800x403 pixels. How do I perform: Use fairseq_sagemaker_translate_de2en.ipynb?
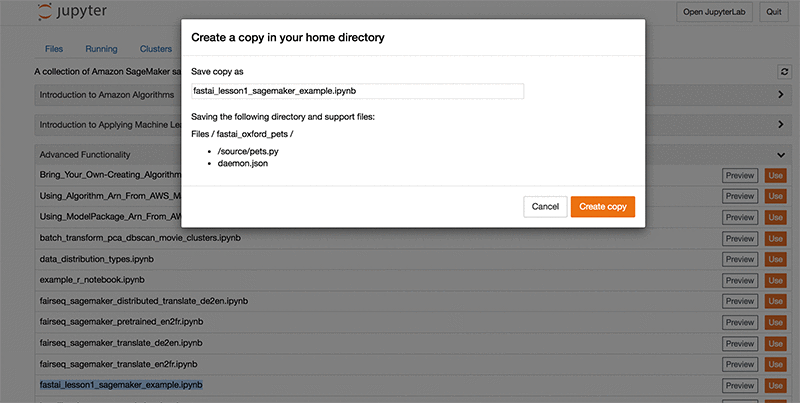coord(775,344)
